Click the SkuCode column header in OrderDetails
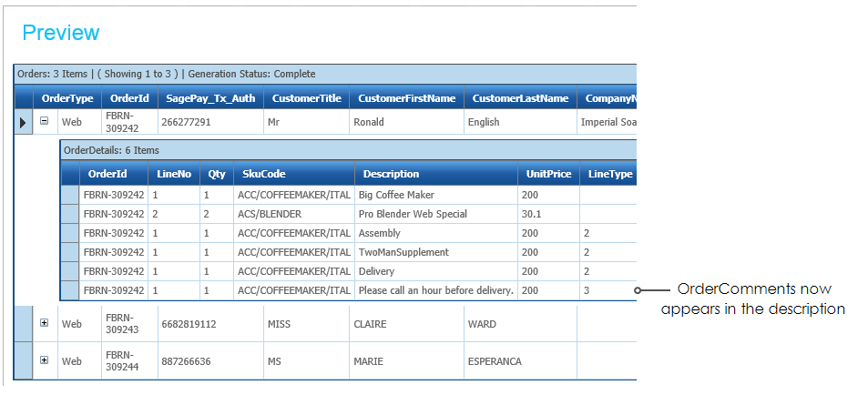The image size is (868, 395). [x=260, y=174]
